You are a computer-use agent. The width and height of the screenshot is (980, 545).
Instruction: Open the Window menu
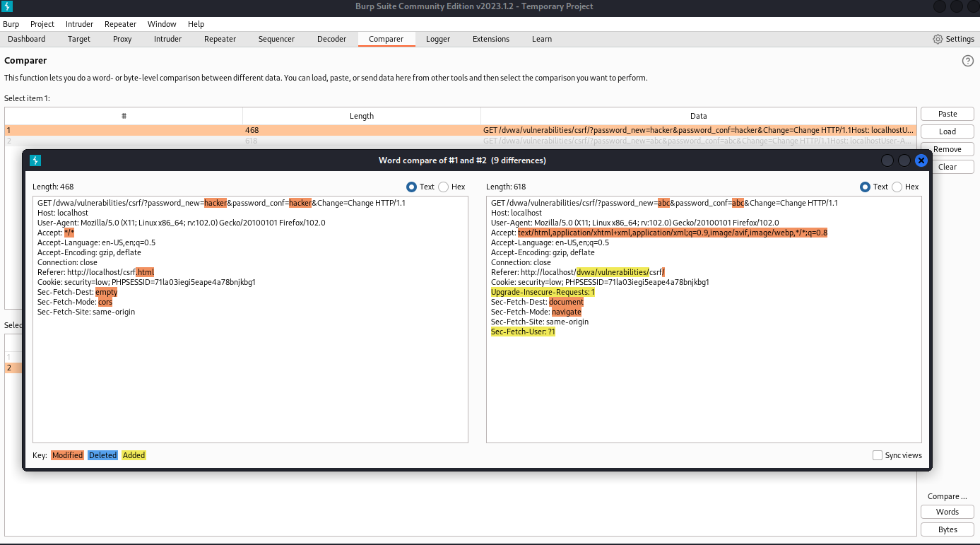162,24
